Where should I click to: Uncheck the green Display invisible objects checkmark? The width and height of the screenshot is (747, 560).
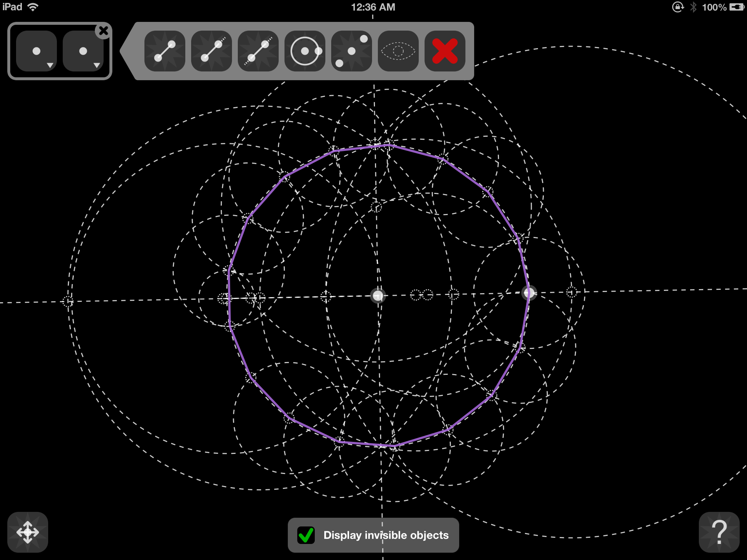[x=306, y=535]
